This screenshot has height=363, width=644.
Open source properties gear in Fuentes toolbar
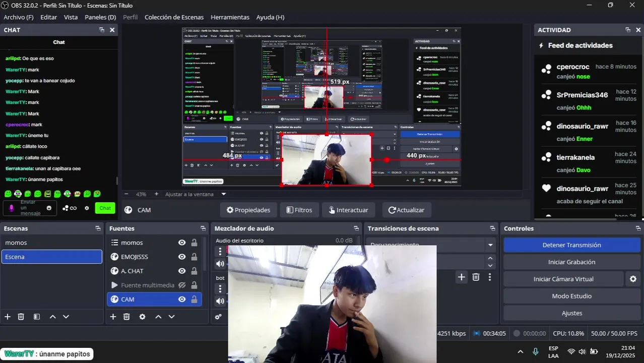(x=142, y=317)
